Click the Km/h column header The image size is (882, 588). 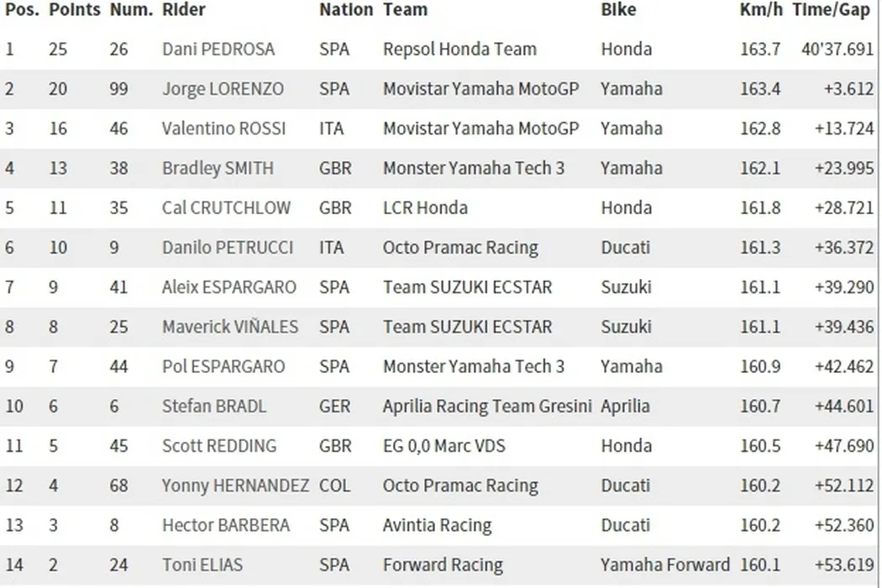[760, 10]
